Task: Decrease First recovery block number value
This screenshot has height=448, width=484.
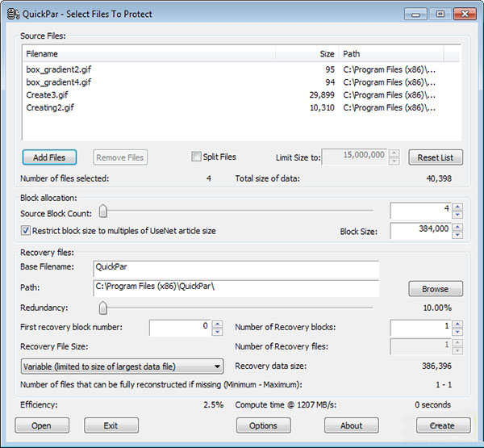Action: 217,332
